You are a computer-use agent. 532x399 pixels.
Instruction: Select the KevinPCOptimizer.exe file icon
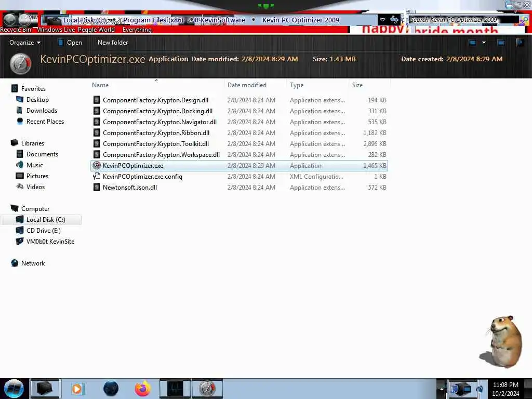97,166
